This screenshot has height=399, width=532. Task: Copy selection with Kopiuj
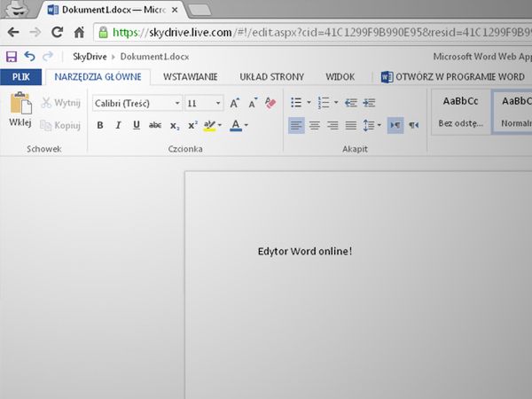60,125
